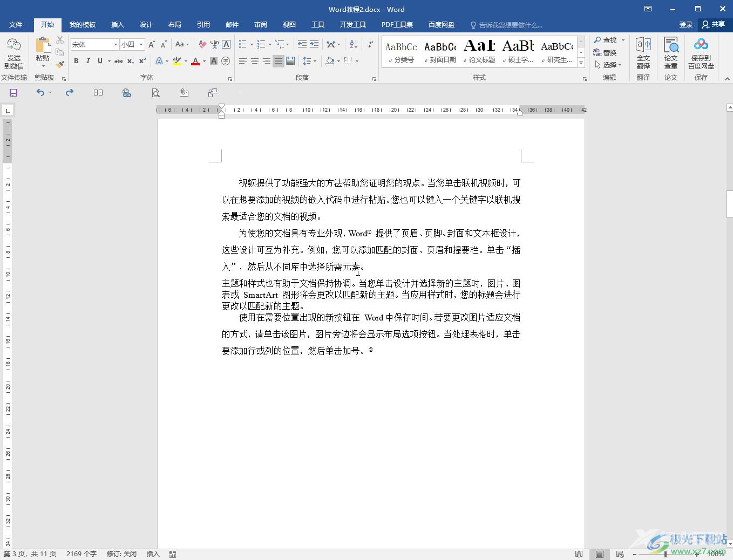Open the References tab
733x560 pixels.
(x=203, y=25)
